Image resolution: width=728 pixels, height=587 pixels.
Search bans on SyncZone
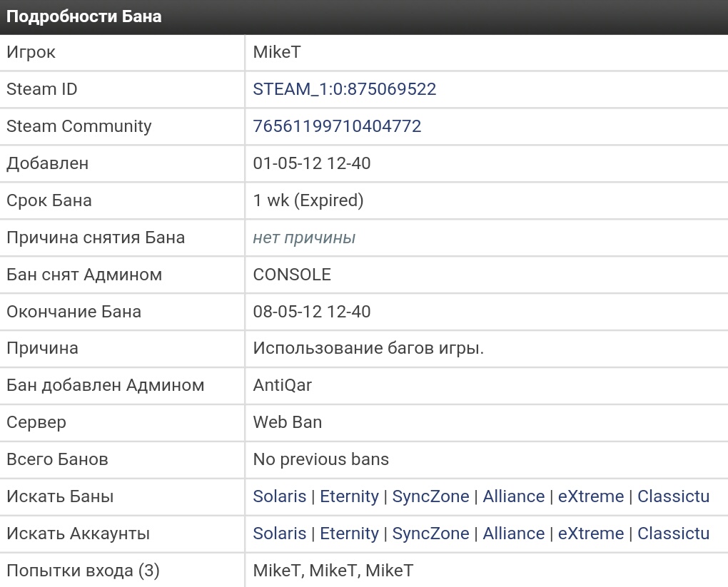click(x=430, y=496)
